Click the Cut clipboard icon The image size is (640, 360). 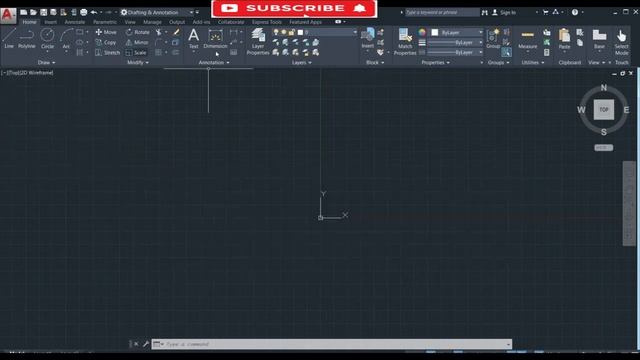pos(580,32)
